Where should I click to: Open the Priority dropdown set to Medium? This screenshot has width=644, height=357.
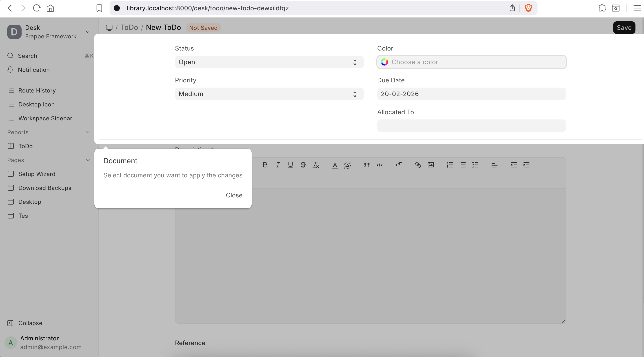[269, 94]
